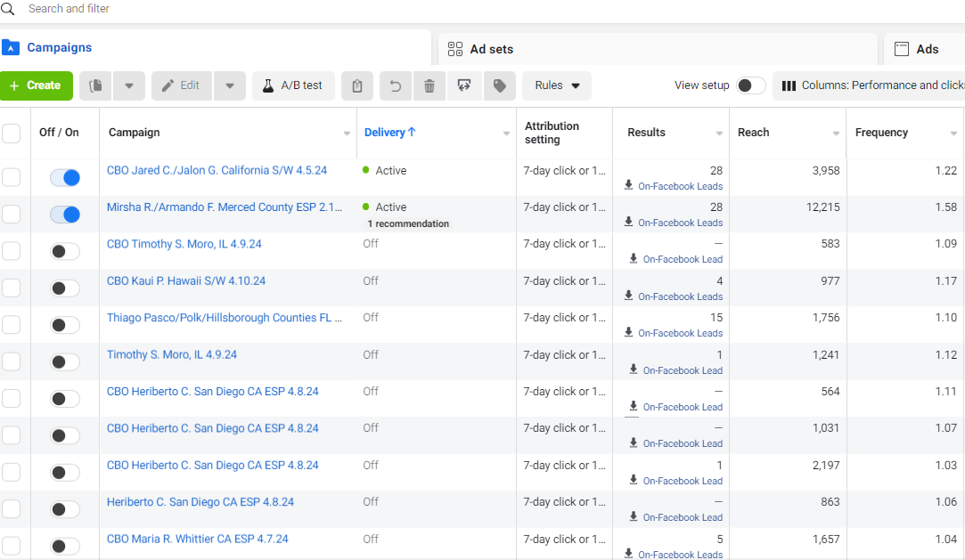Click On-Facebook Leads link in Jared C. row
This screenshot has width=965, height=560.
pyautogui.click(x=680, y=186)
